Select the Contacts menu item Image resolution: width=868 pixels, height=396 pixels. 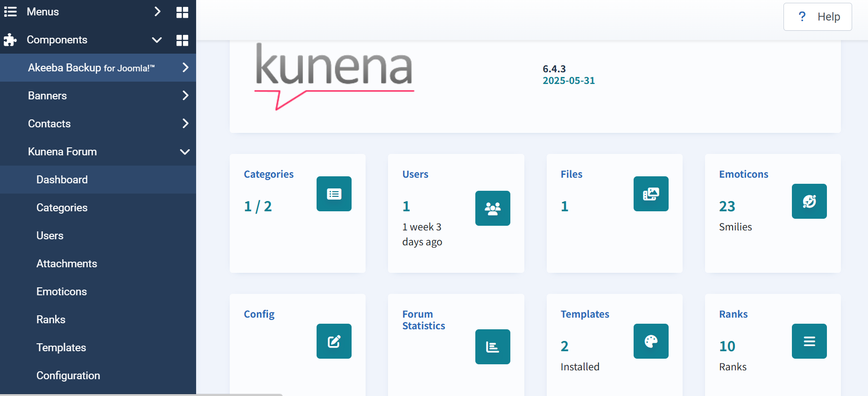(98, 124)
